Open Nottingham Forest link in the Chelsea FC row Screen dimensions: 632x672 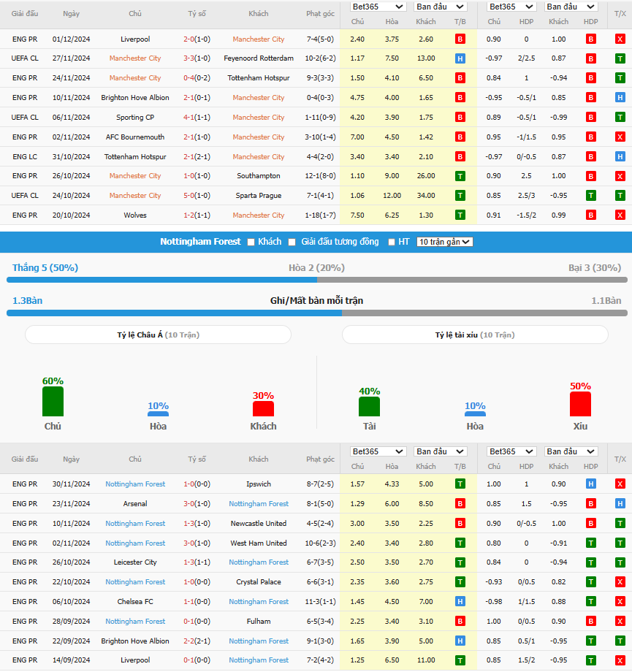259,602
